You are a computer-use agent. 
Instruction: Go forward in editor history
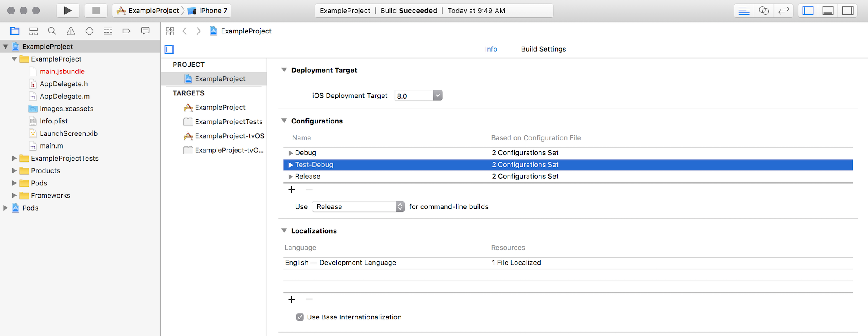click(199, 31)
